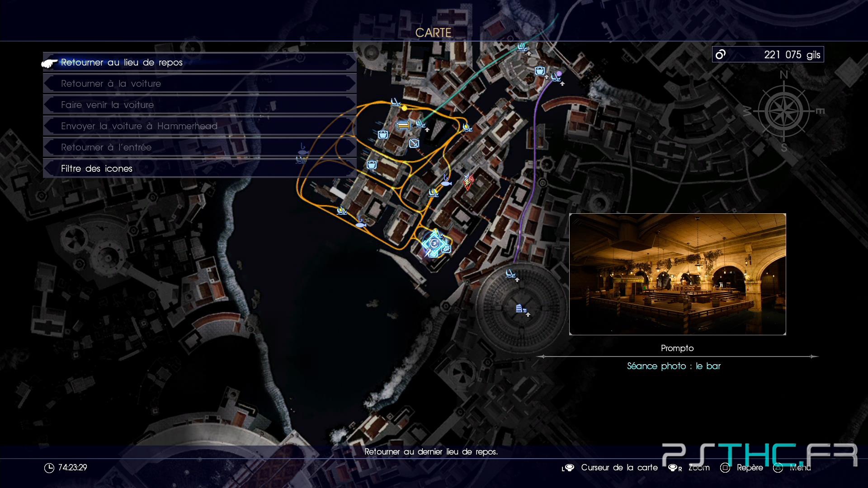Select the purple waypoint dot marker

(559, 73)
